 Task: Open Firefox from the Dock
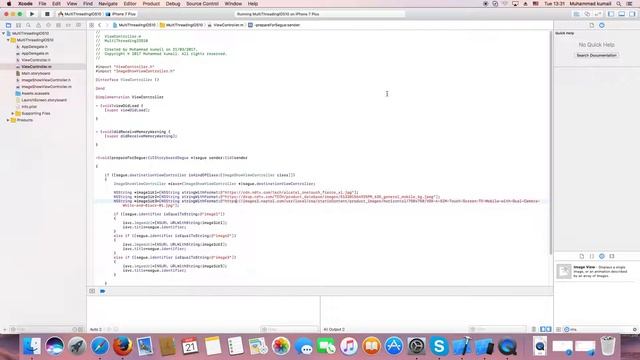pyautogui.click(x=122, y=347)
